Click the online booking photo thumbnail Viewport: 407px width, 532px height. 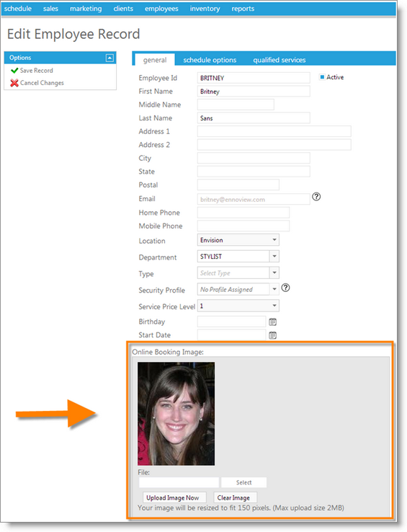[176, 414]
